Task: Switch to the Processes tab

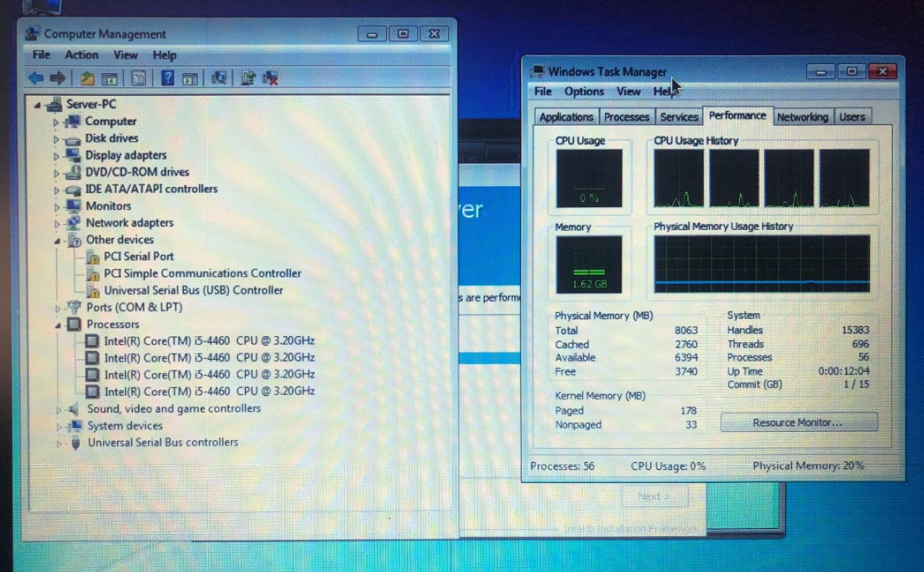Action: tap(626, 117)
